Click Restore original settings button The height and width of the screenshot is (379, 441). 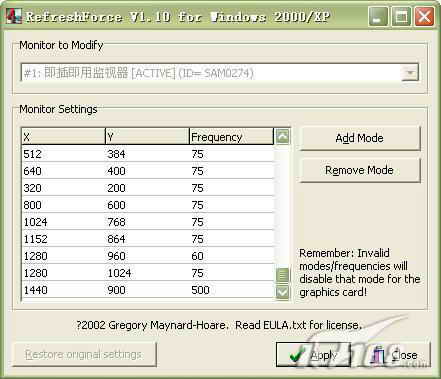click(x=84, y=354)
